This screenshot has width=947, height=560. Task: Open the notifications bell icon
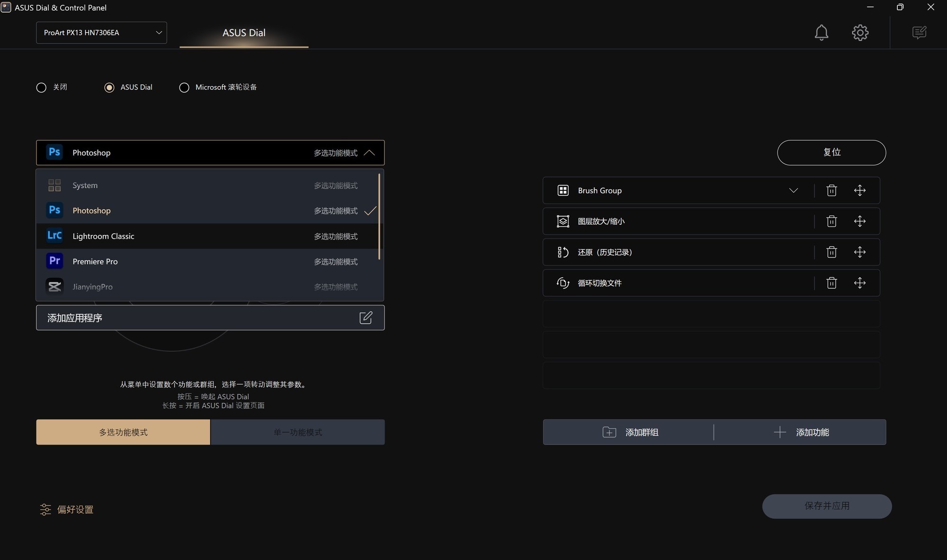[x=822, y=33]
